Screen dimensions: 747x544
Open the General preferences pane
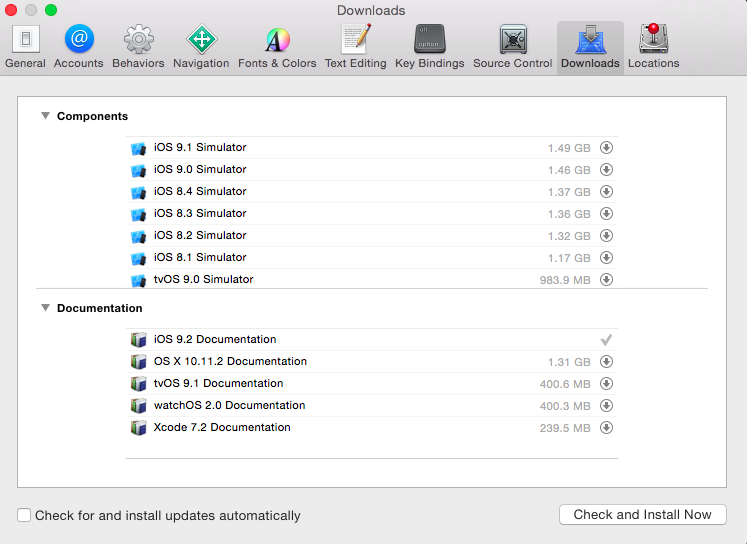click(x=26, y=47)
